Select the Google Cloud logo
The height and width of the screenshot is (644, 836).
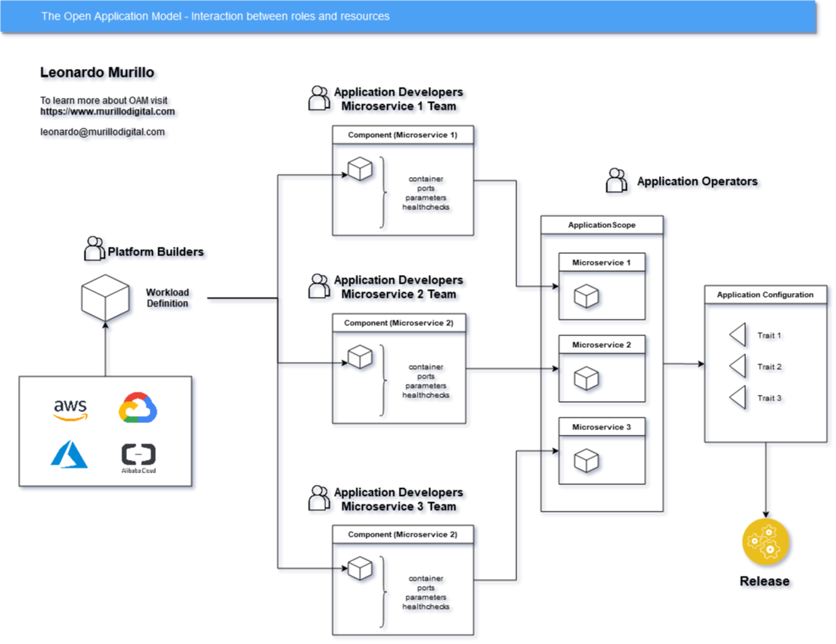pyautogui.click(x=138, y=408)
